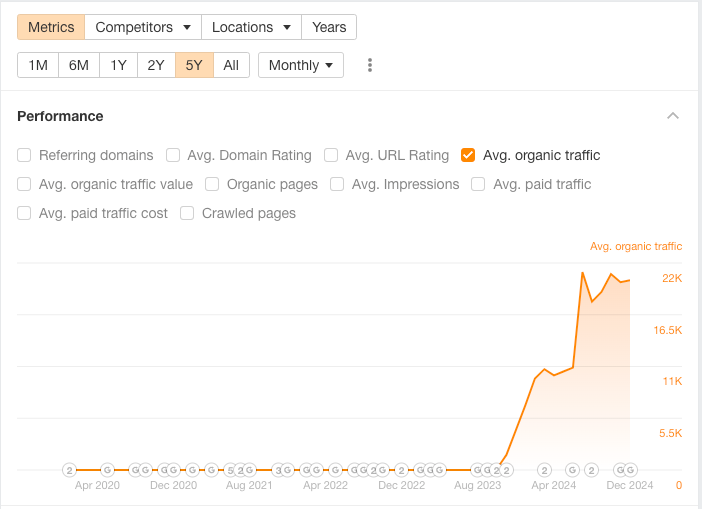The height and width of the screenshot is (509, 702).
Task: Click the marker labeled 2 near Dec 2022
Action: [402, 470]
